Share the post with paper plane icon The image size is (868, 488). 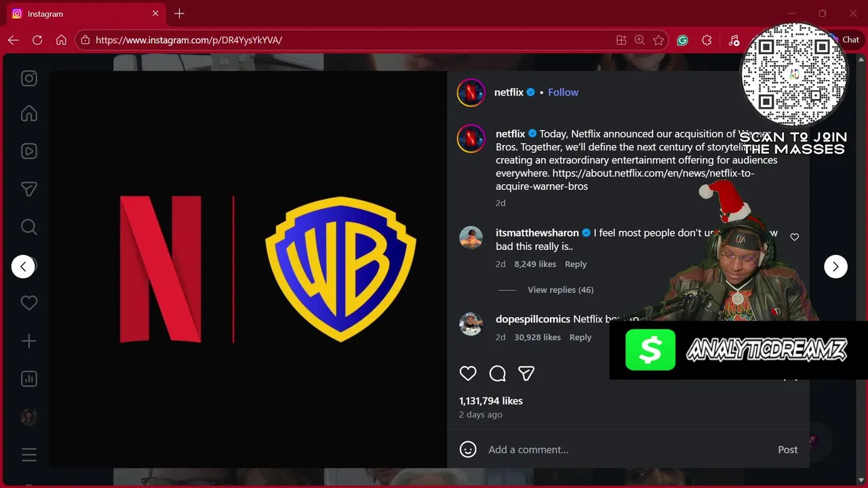point(526,373)
